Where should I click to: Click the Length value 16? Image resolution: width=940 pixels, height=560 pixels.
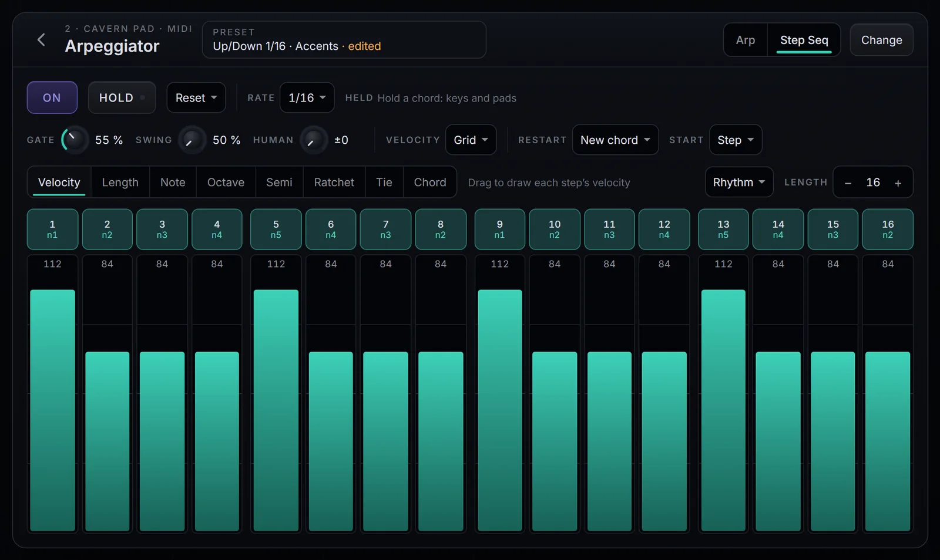pyautogui.click(x=873, y=183)
